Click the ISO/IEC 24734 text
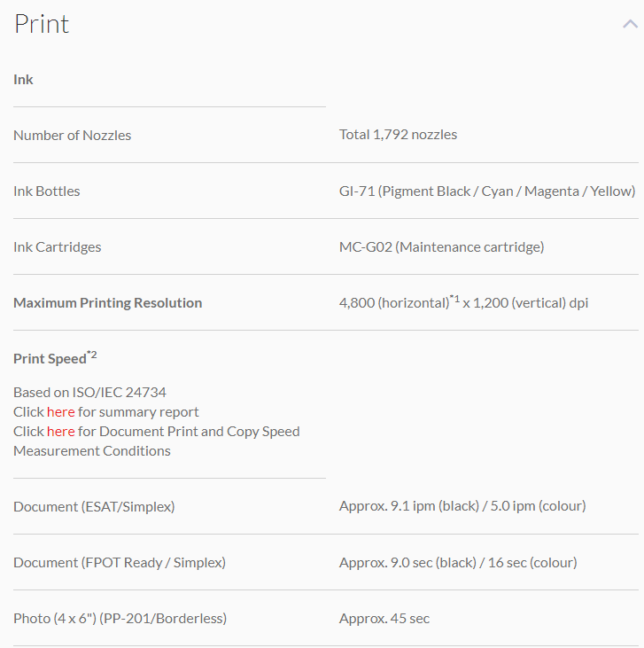This screenshot has width=644, height=648. tap(89, 393)
